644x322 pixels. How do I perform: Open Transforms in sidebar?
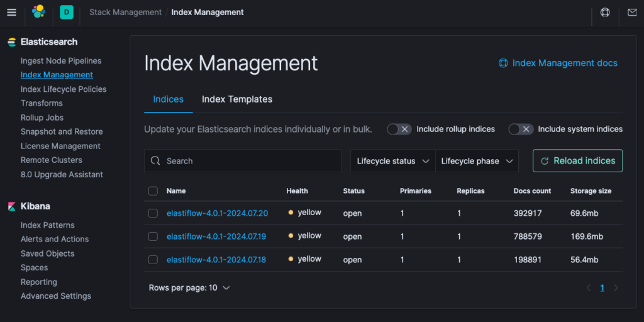pos(42,103)
